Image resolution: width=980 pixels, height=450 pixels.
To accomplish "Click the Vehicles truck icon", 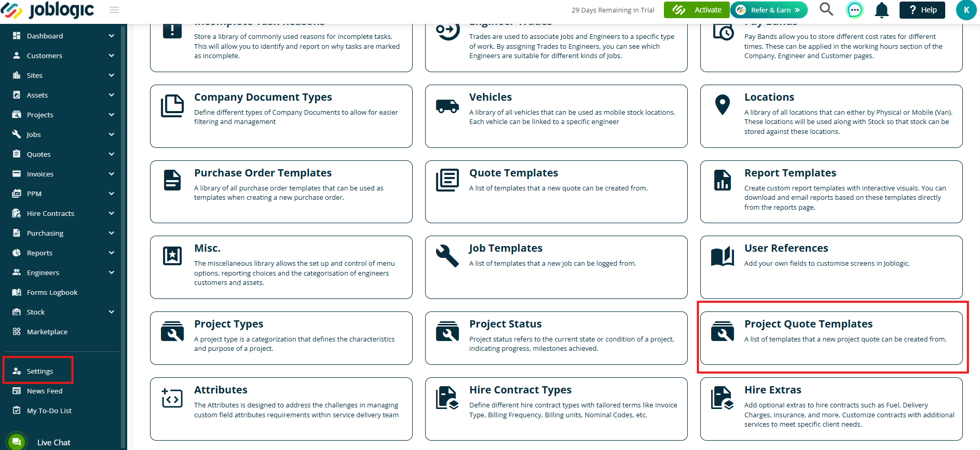I will point(447,106).
